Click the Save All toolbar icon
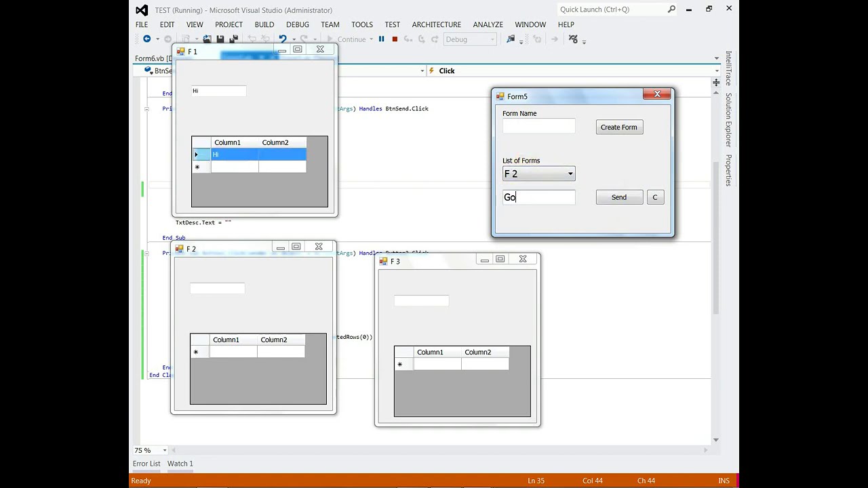The image size is (868, 488). coord(234,39)
